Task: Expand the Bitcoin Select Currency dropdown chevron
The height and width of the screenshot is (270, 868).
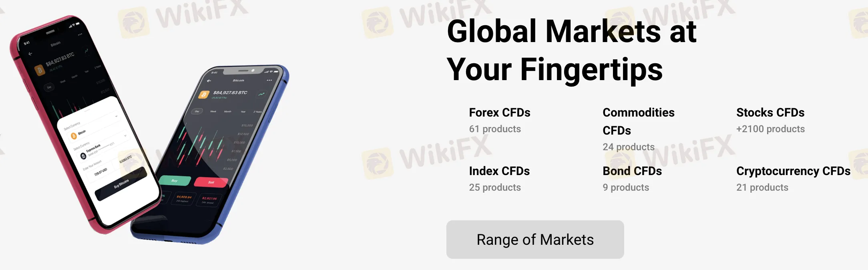Action: (117, 117)
